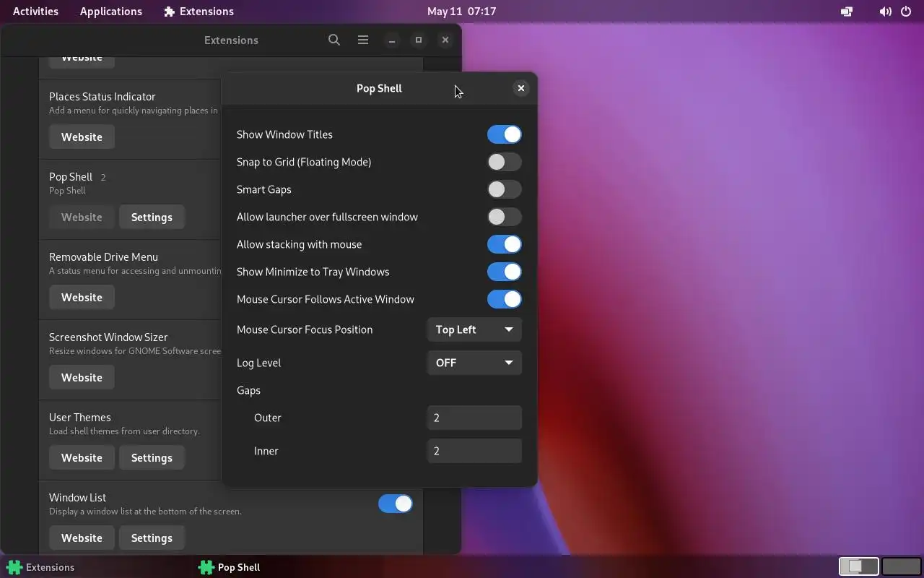Click the greyed Pop Shell Website button

82,217
